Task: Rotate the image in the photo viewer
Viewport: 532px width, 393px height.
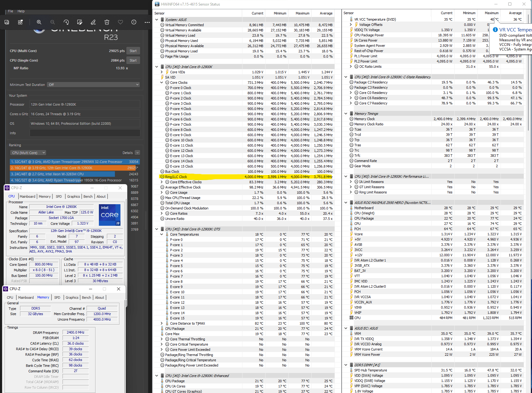Action: 66,22
